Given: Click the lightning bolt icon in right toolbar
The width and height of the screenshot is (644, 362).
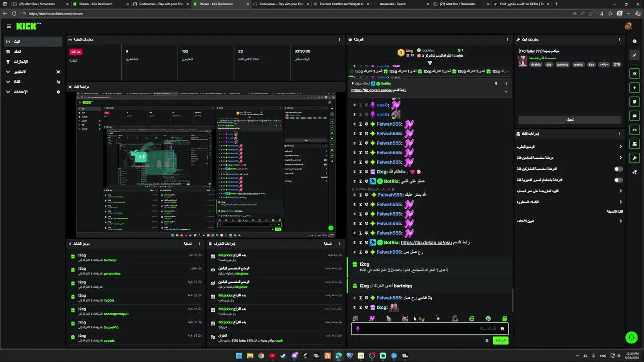Looking at the screenshot, I should click(634, 87).
